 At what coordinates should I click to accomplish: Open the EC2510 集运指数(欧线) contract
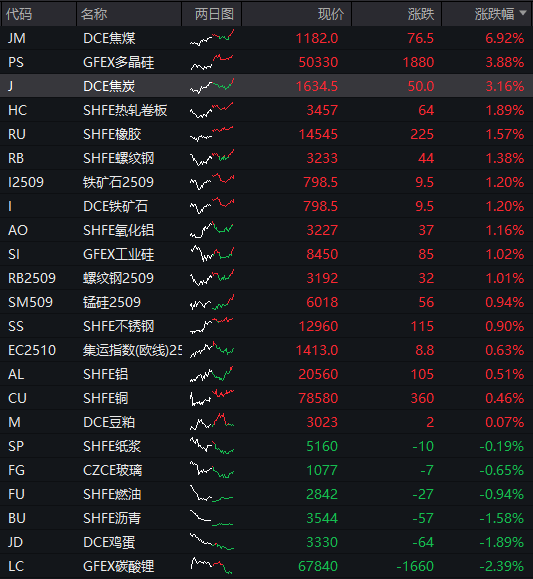pyautogui.click(x=266, y=350)
